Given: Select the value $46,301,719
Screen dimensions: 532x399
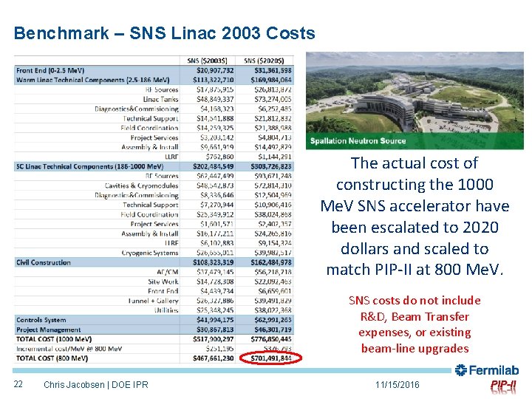Looking at the screenshot, I should coord(273,330).
